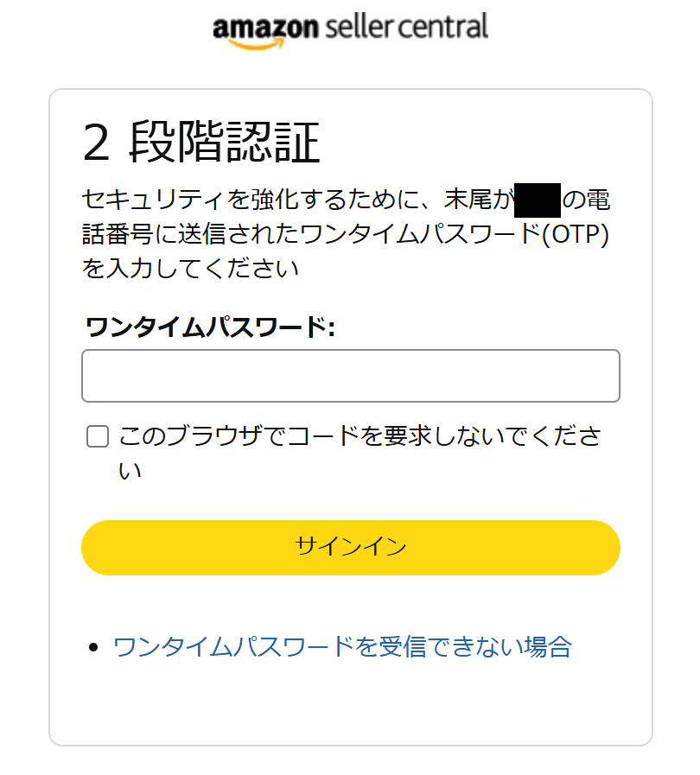This screenshot has width=700, height=775.
Task: Focus the ワンタイムパスワード input field
Action: click(351, 376)
